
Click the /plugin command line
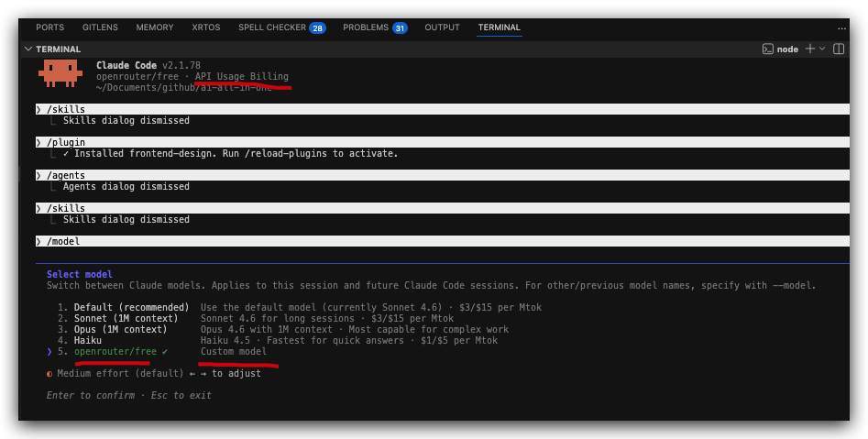pyautogui.click(x=443, y=142)
